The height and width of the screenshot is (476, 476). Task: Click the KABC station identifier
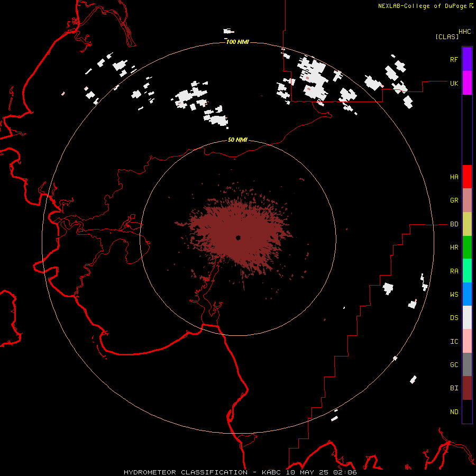pyautogui.click(x=271, y=472)
